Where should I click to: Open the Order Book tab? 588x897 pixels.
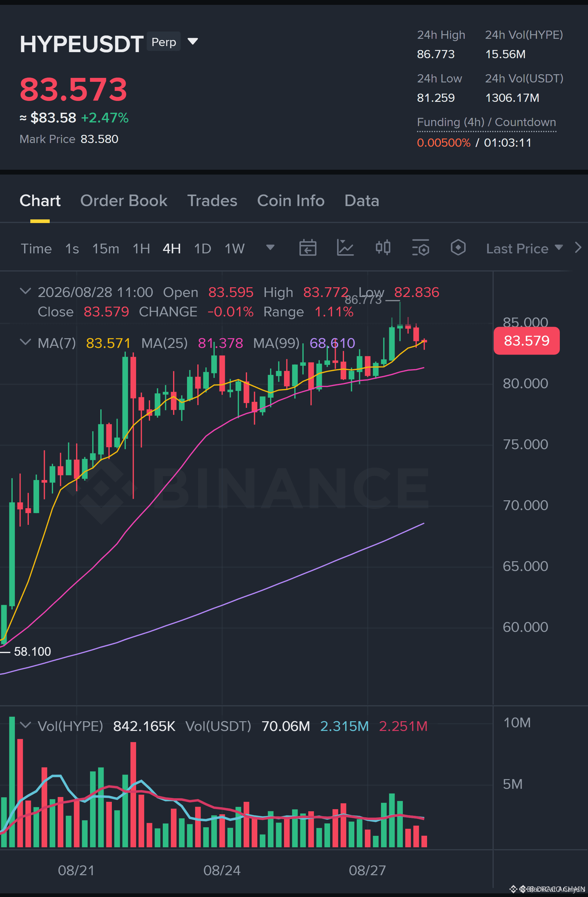(x=124, y=201)
